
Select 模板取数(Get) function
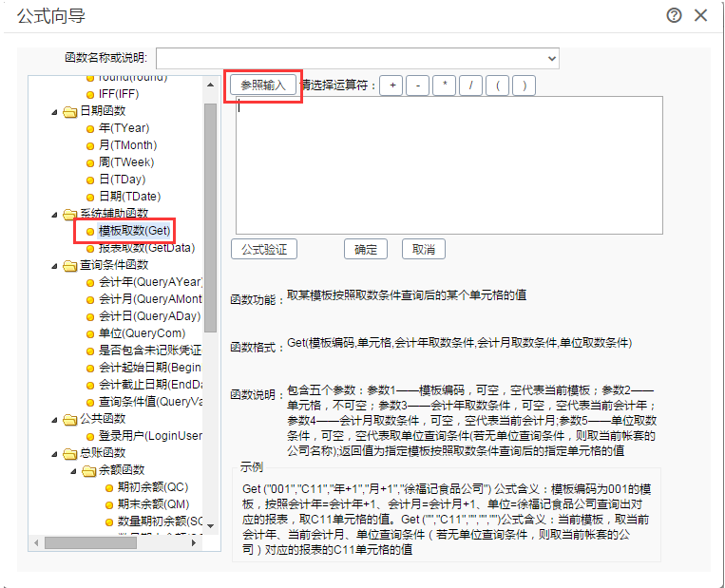(135, 231)
